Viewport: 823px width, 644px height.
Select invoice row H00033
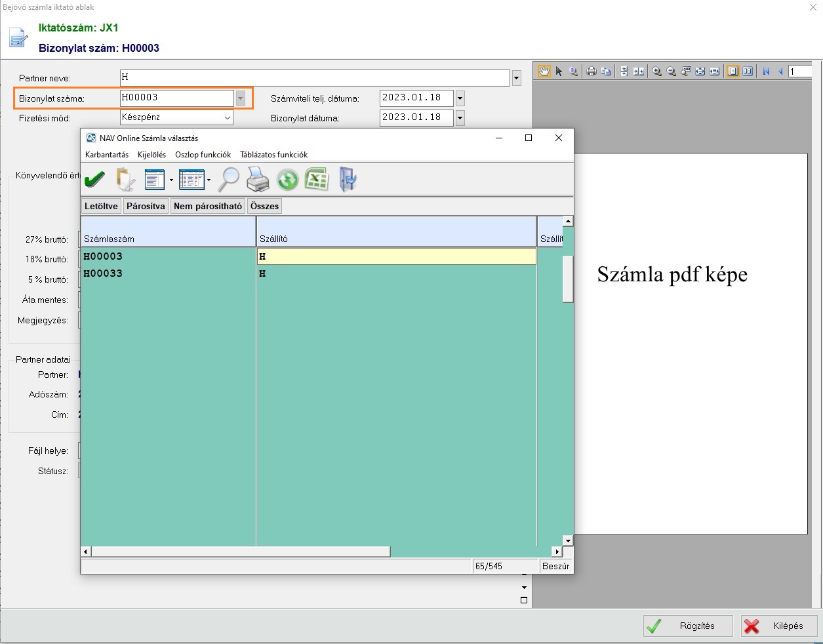103,273
